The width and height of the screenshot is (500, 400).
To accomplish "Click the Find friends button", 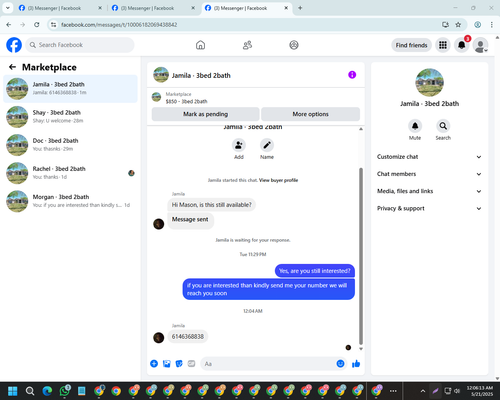I will click(x=411, y=45).
